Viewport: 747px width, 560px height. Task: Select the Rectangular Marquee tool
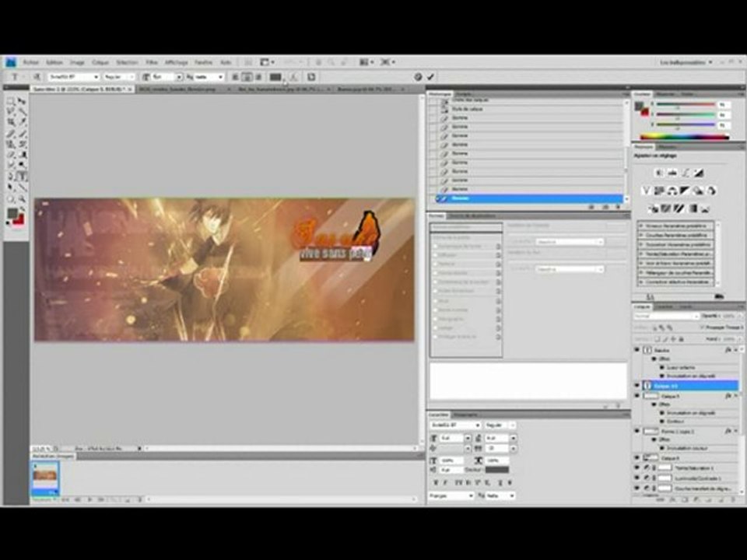pos(10,101)
